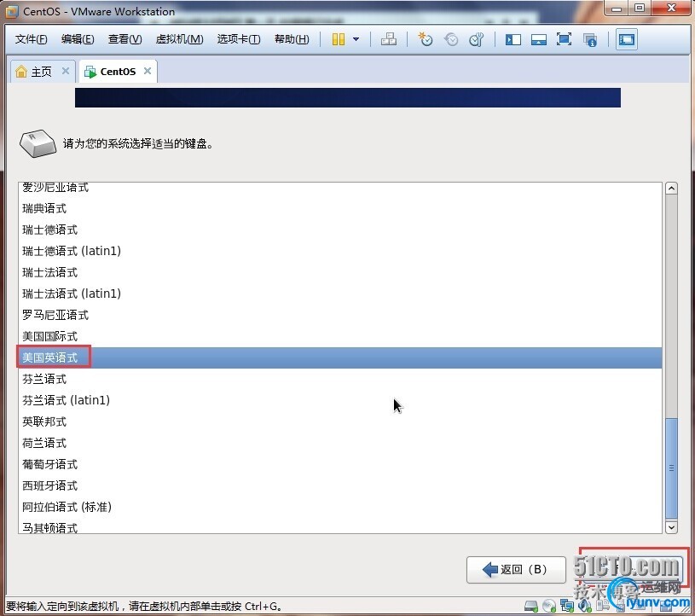Take a snapshot of this virtual machine
Screen dimensions: 695x616
425,39
